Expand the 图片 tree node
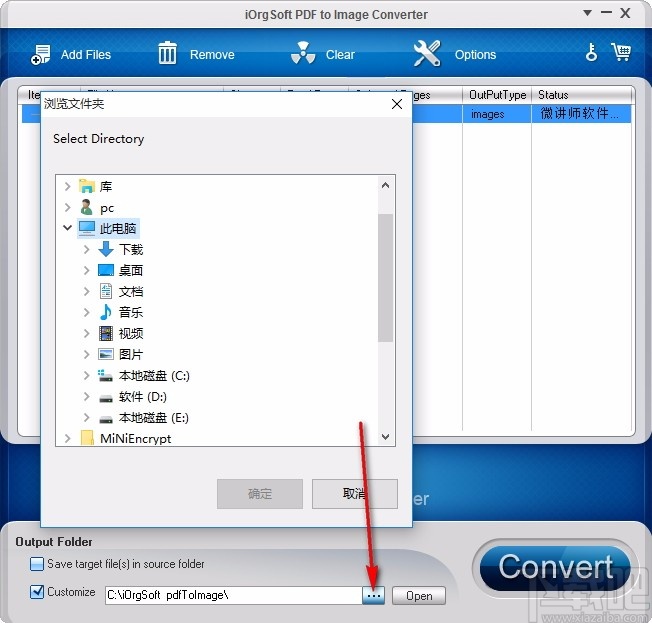The width and height of the screenshot is (652, 623). pos(86,354)
